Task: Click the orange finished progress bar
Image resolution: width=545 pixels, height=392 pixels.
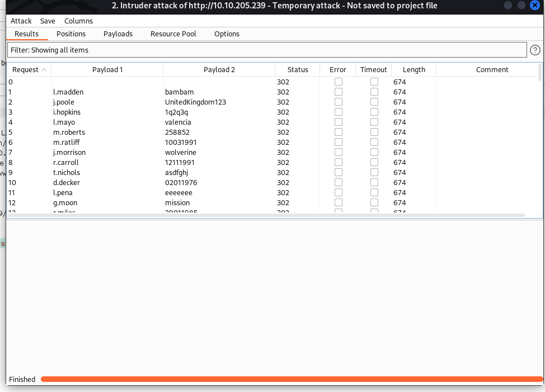Action: (291, 379)
